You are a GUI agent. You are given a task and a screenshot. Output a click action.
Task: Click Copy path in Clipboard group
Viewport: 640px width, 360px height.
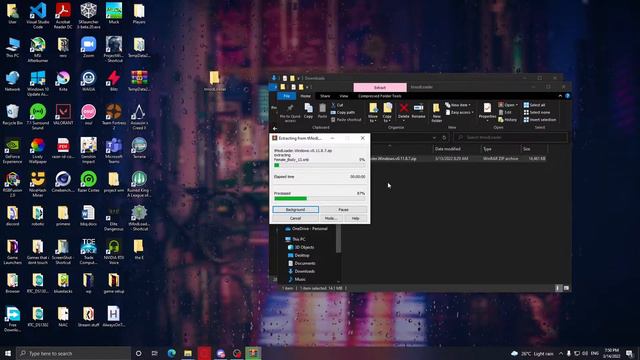(x=343, y=112)
